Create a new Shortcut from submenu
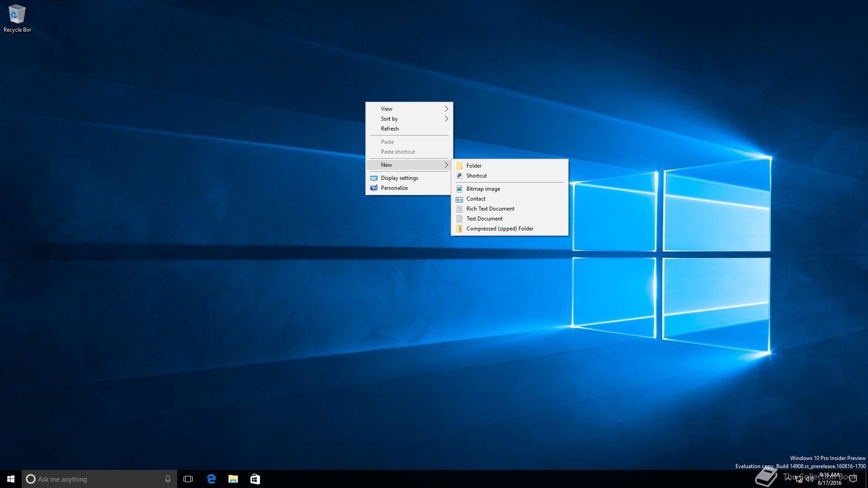 click(x=509, y=176)
